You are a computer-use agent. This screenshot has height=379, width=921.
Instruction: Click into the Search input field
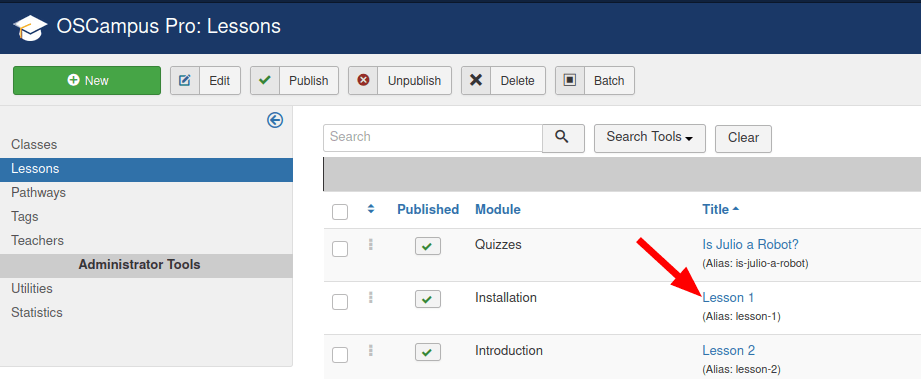coord(433,138)
